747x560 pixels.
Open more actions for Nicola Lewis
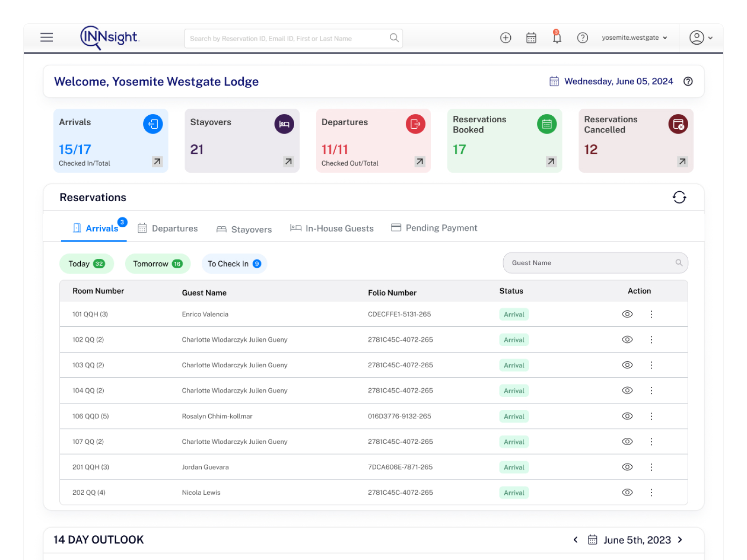coord(651,492)
